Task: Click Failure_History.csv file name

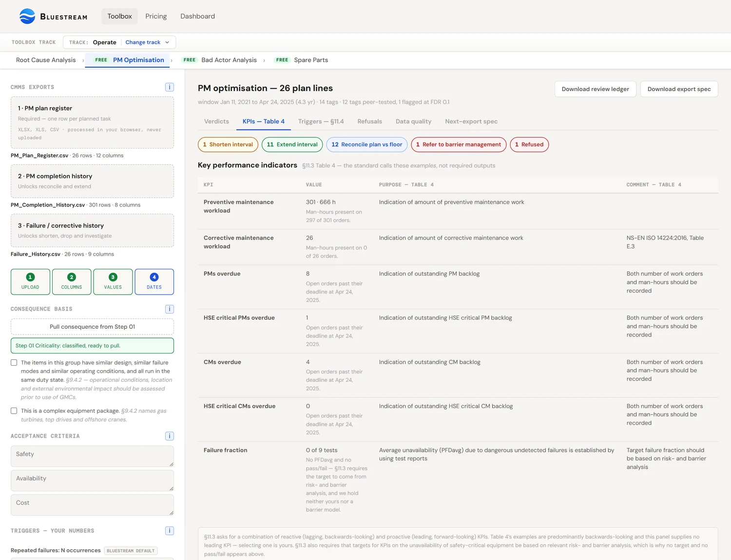Action: pos(36,254)
